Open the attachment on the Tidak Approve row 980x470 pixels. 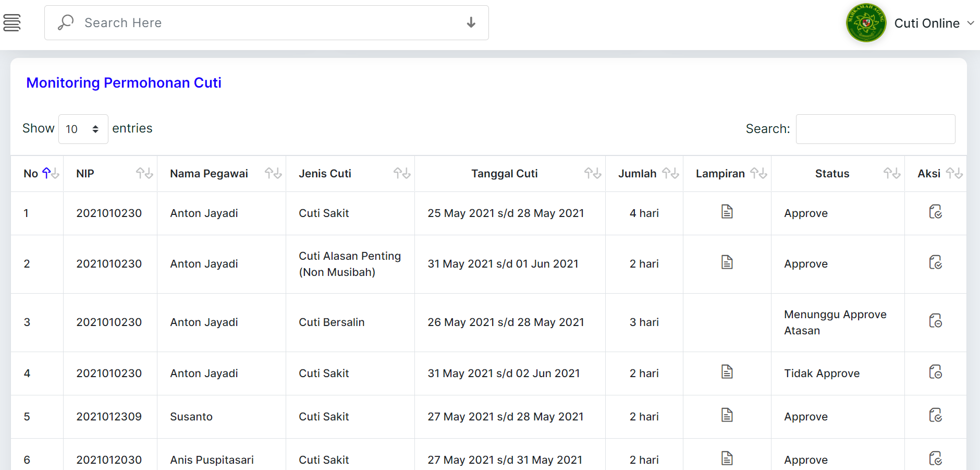727,371
